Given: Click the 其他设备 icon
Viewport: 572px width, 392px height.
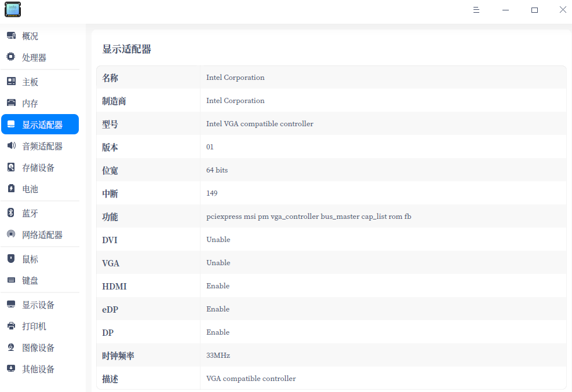Looking at the screenshot, I should click(x=12, y=368).
